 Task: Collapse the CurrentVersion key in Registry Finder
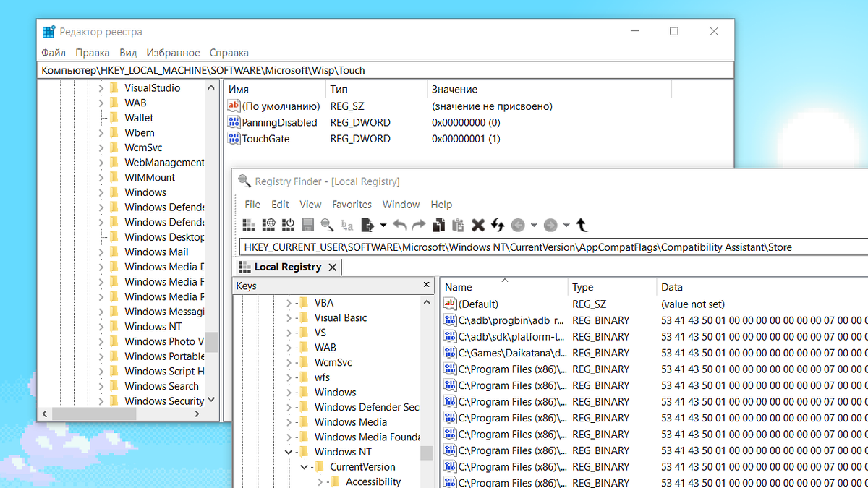(304, 467)
